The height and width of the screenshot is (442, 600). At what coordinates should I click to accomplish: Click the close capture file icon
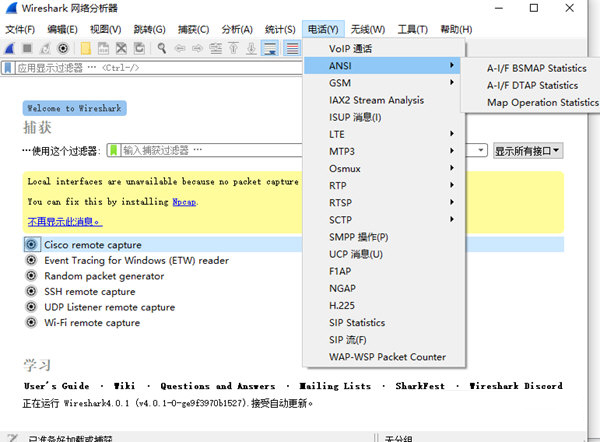(x=121, y=48)
